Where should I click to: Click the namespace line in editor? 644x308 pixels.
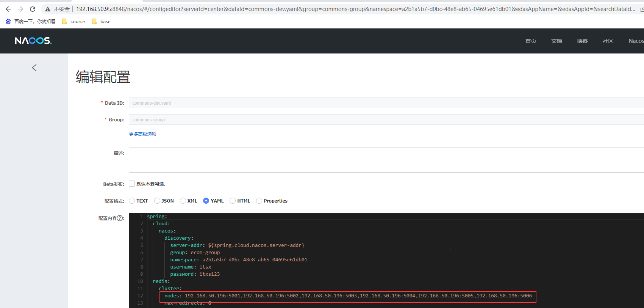click(239, 260)
